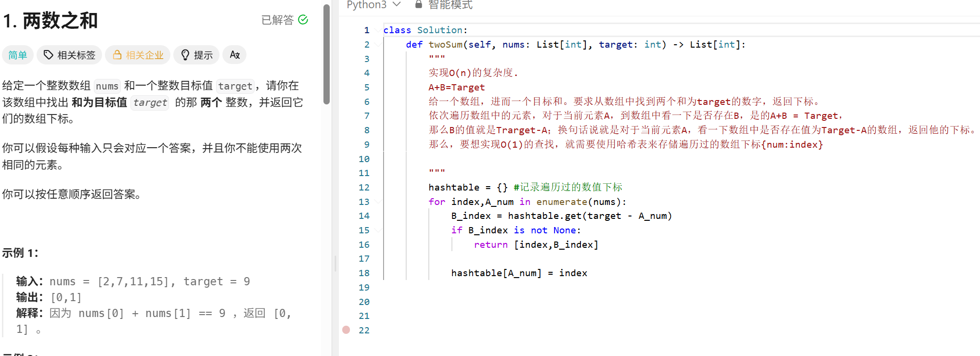The width and height of the screenshot is (980, 356).
Task: Click the green solved checkmark icon
Action: pyautogui.click(x=303, y=20)
